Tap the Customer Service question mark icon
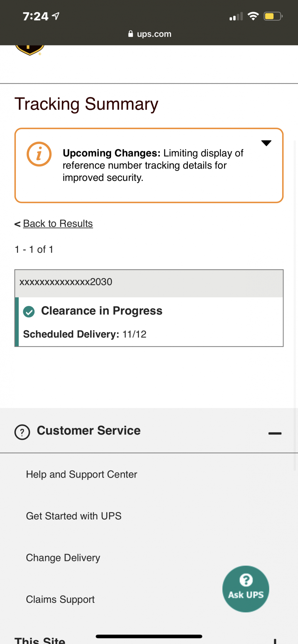 pyautogui.click(x=22, y=432)
